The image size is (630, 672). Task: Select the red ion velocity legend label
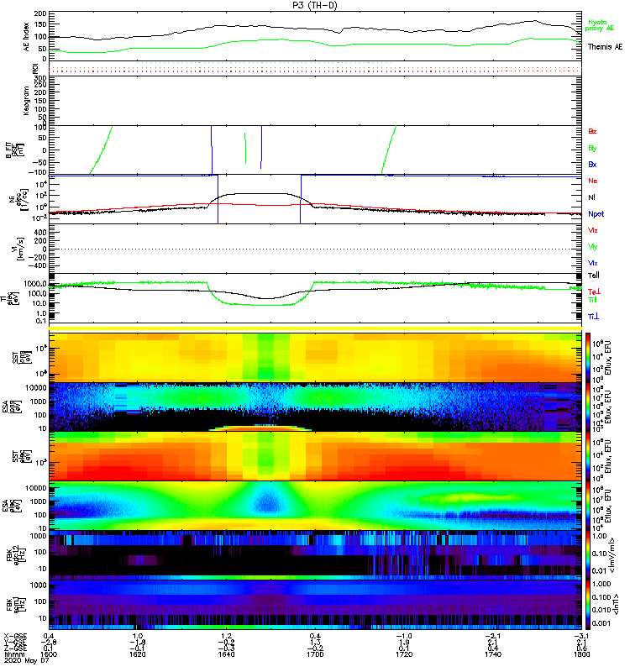pos(593,230)
